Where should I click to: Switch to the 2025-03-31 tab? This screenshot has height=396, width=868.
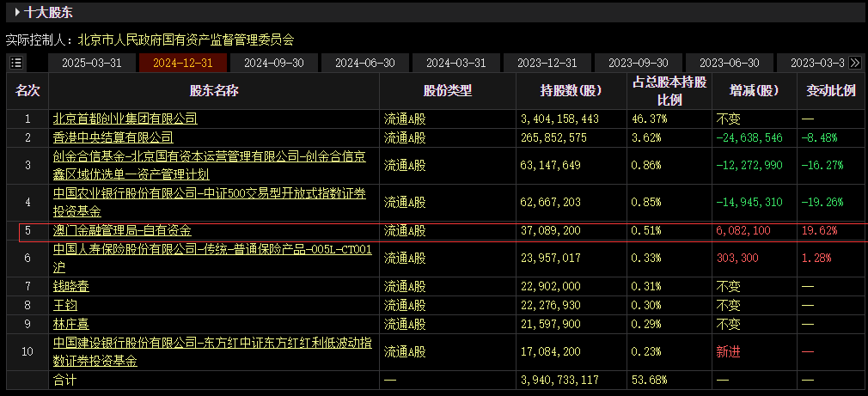click(x=91, y=63)
